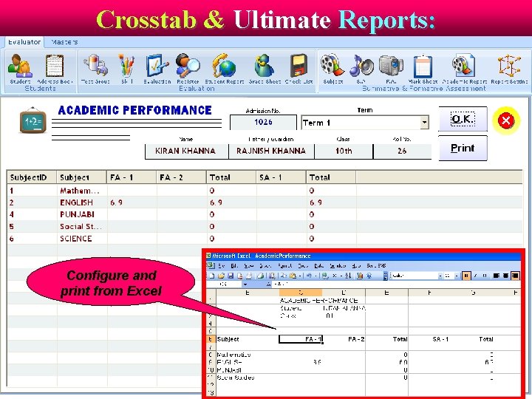
Task: Toggle Center alignment in Excel toolbar
Action: pyautogui.click(x=505, y=276)
